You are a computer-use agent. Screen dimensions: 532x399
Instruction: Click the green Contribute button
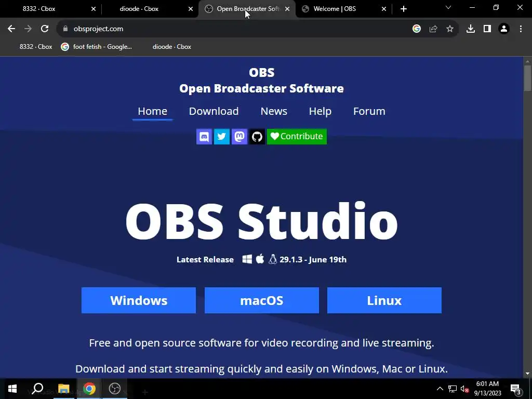[297, 137]
